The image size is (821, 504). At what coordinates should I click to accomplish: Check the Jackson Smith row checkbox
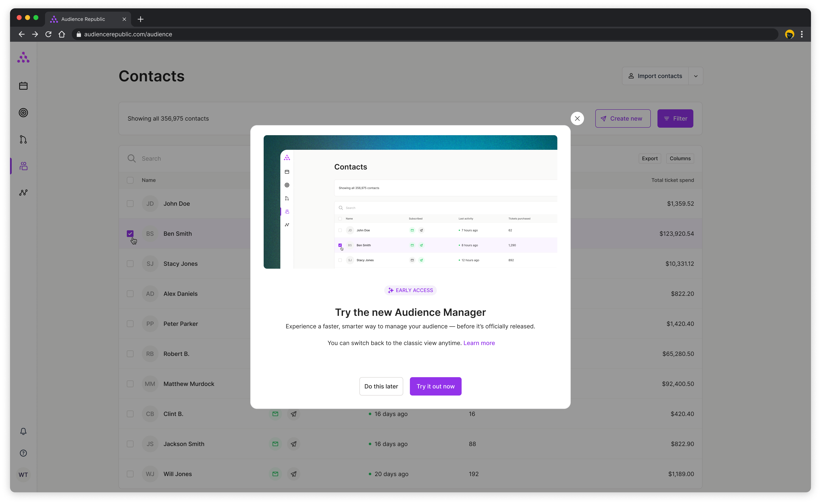coord(130,444)
